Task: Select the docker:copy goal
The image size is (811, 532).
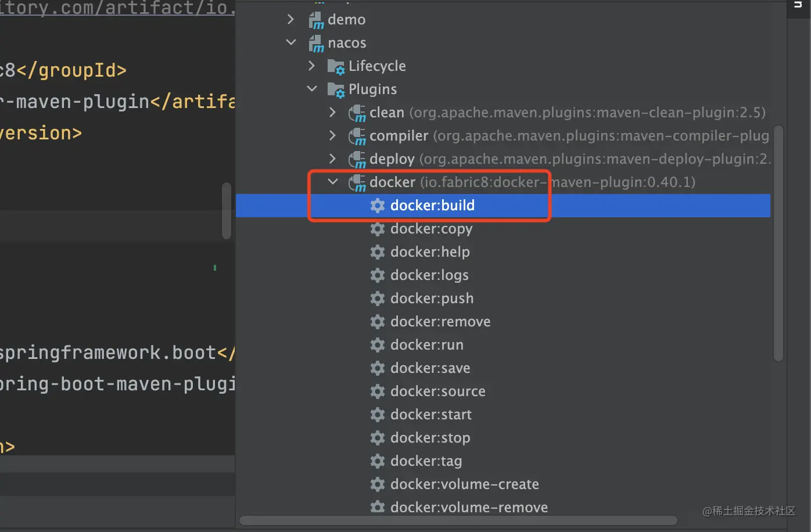Action: [x=431, y=229]
